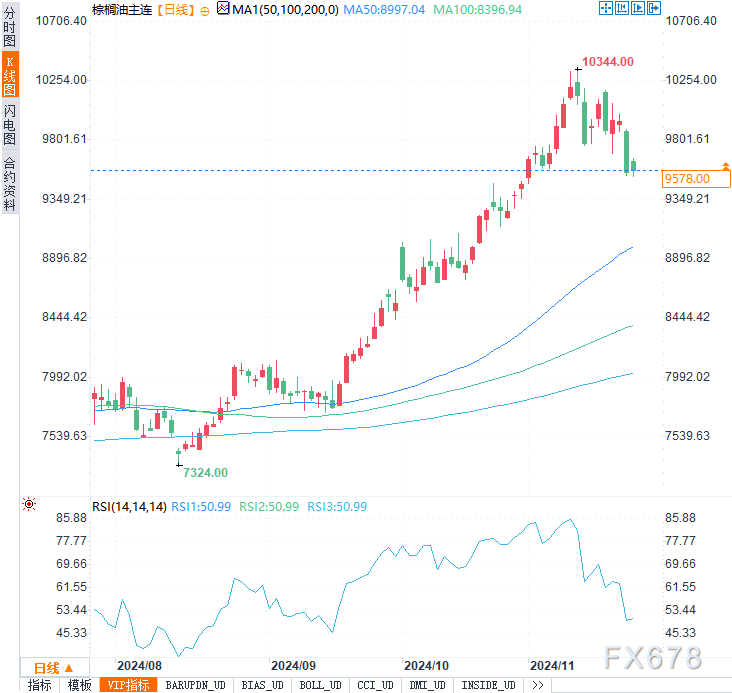The height and width of the screenshot is (693, 732).
Task: Click the orange plus circle beside 日线
Action: [x=205, y=10]
